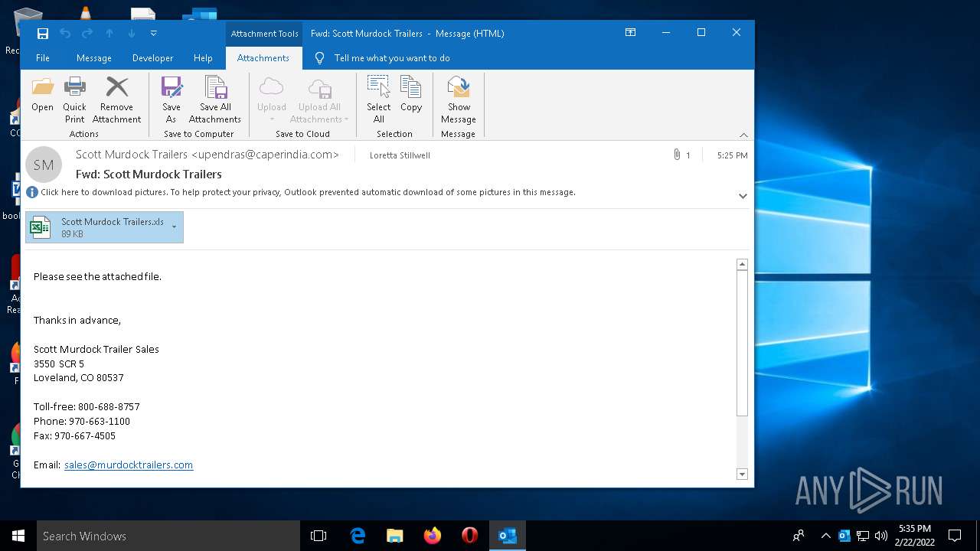Screen dimensions: 980x551
Task: Remove Attachment from the message
Action: pos(116,99)
